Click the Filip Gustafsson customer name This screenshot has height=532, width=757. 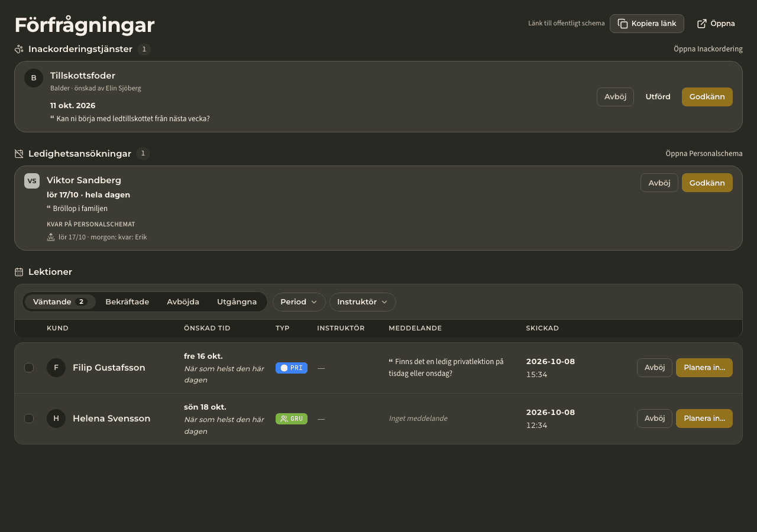coord(109,368)
